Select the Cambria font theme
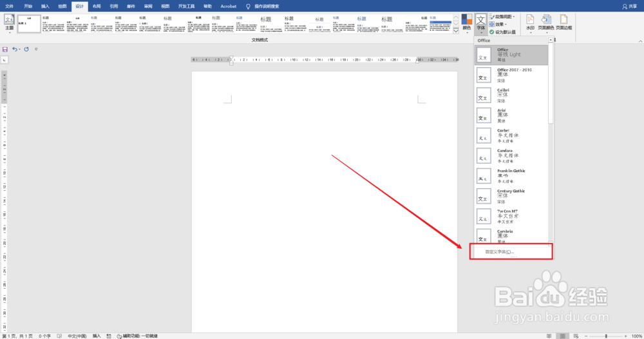This screenshot has height=339, width=644. (511, 235)
